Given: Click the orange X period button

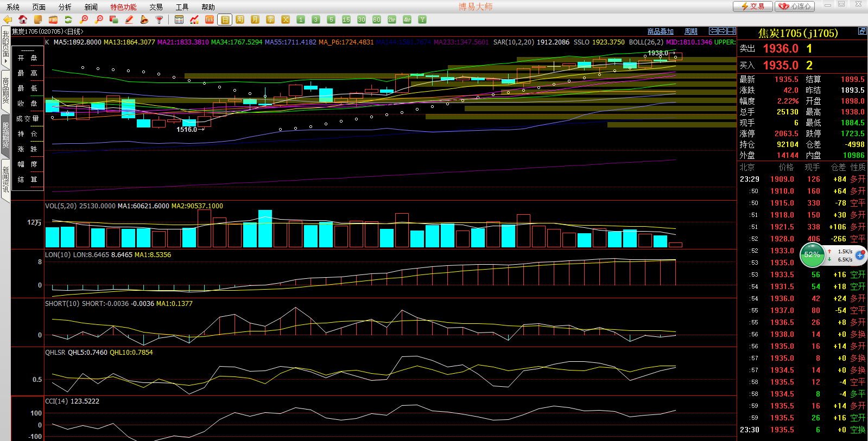Looking at the screenshot, I should pos(286,20).
